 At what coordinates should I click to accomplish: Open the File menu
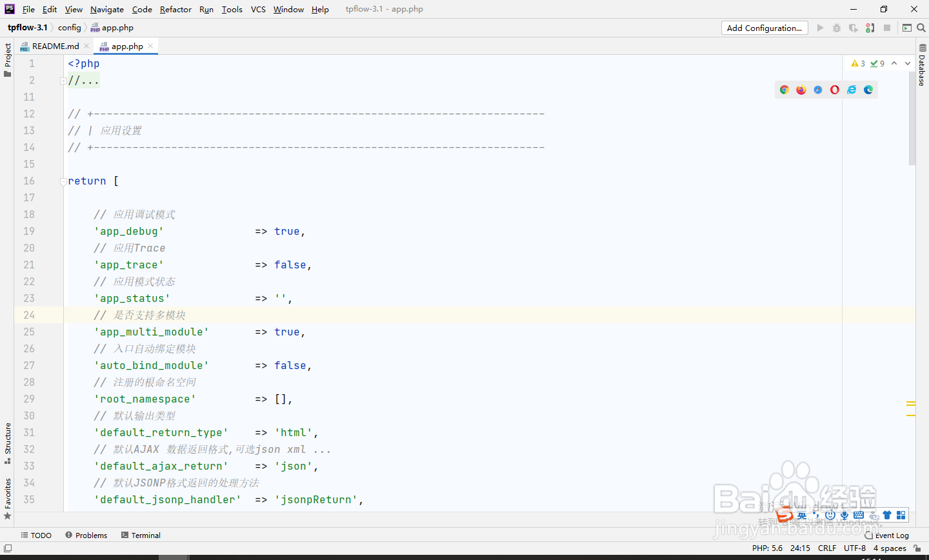pos(28,9)
